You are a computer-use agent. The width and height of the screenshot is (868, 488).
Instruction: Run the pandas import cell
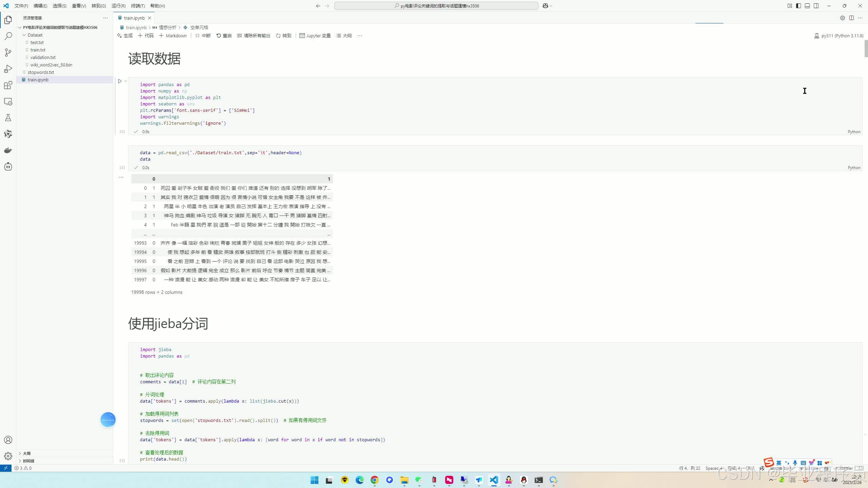[x=120, y=81]
